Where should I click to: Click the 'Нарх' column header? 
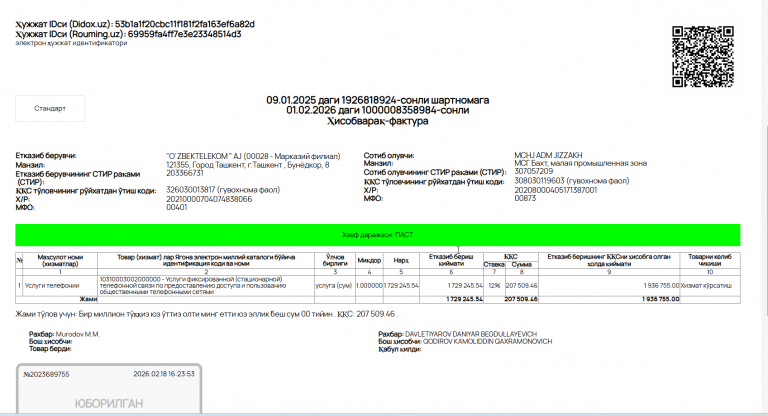tap(401, 261)
